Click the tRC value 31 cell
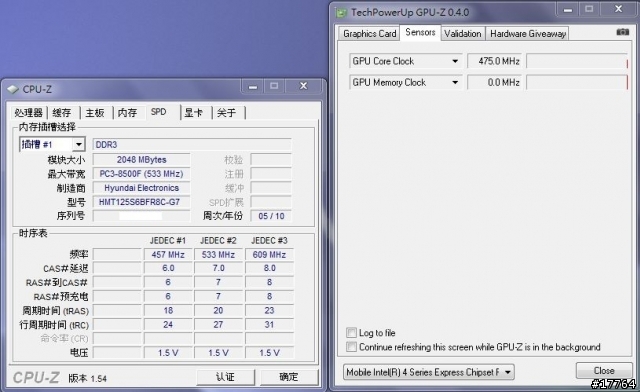 coord(269,325)
